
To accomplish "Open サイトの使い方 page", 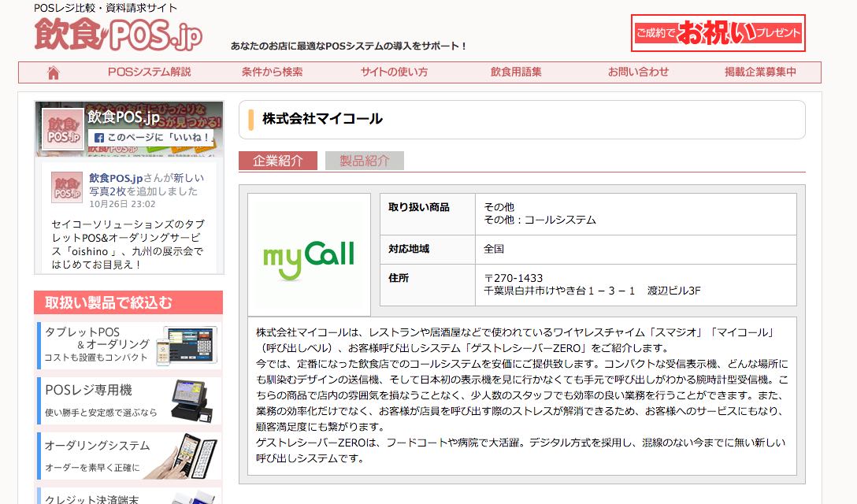I will pyautogui.click(x=394, y=72).
